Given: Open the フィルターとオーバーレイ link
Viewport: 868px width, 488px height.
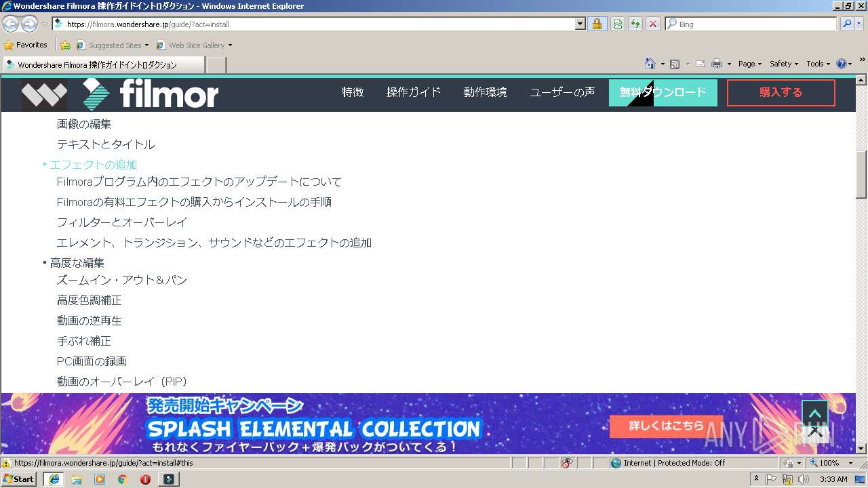Looking at the screenshot, I should (122, 222).
